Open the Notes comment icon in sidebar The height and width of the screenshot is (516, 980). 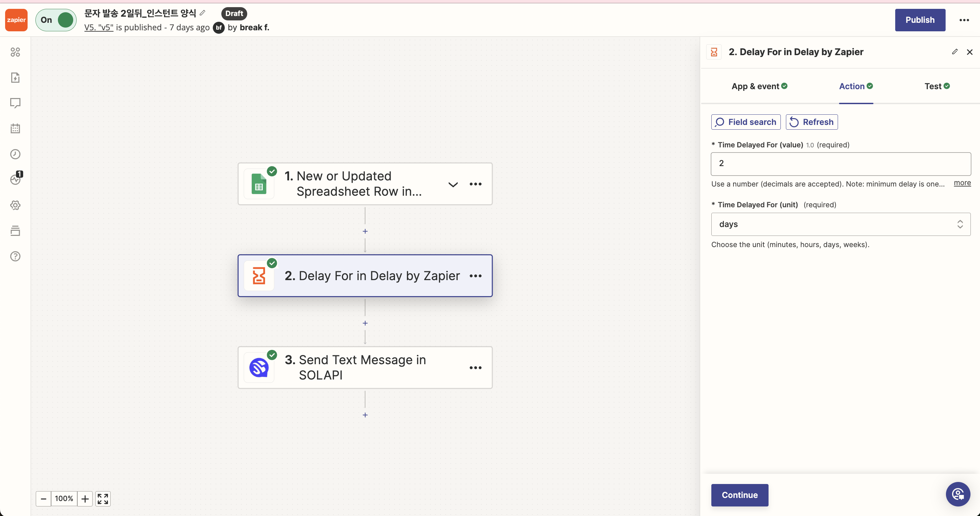(15, 103)
